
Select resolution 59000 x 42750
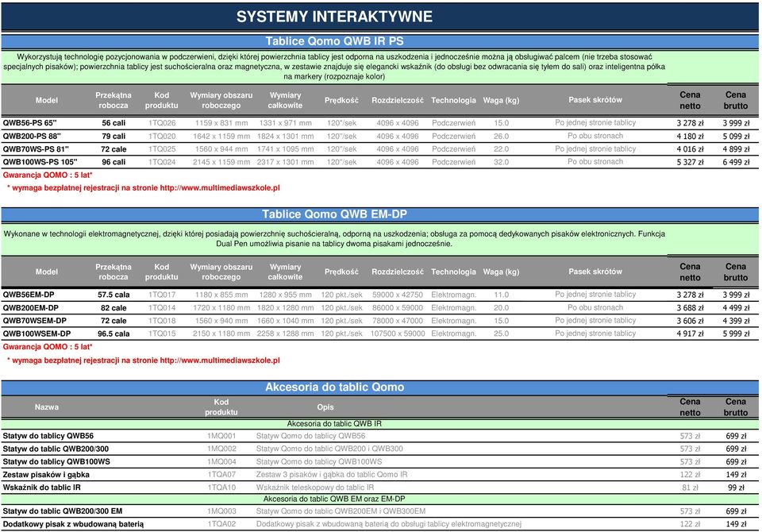point(398,295)
